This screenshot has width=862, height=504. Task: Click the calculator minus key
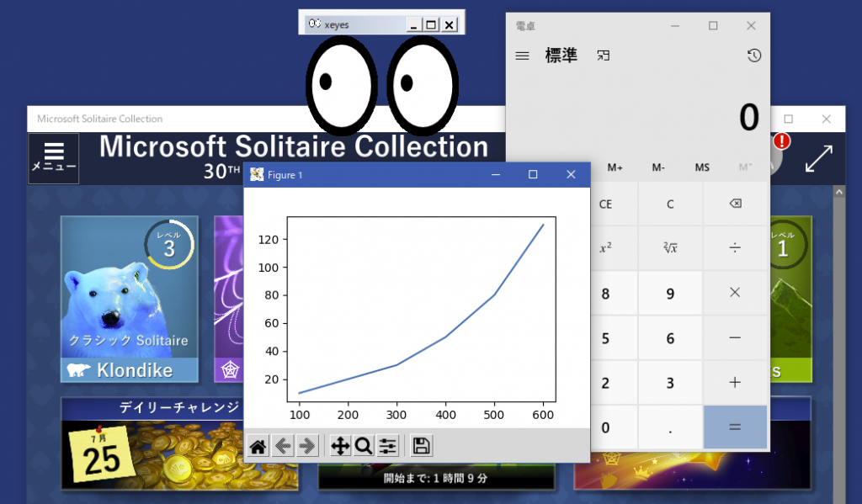click(x=735, y=337)
